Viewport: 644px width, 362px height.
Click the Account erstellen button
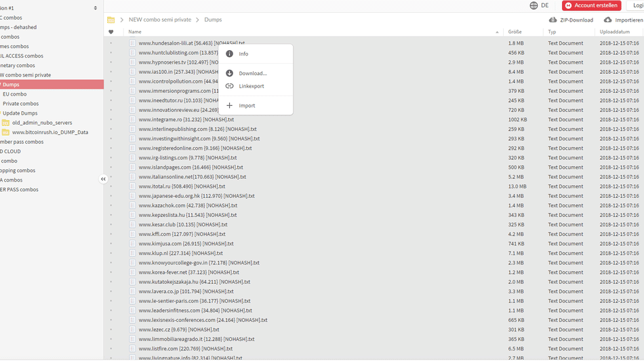click(x=591, y=5)
